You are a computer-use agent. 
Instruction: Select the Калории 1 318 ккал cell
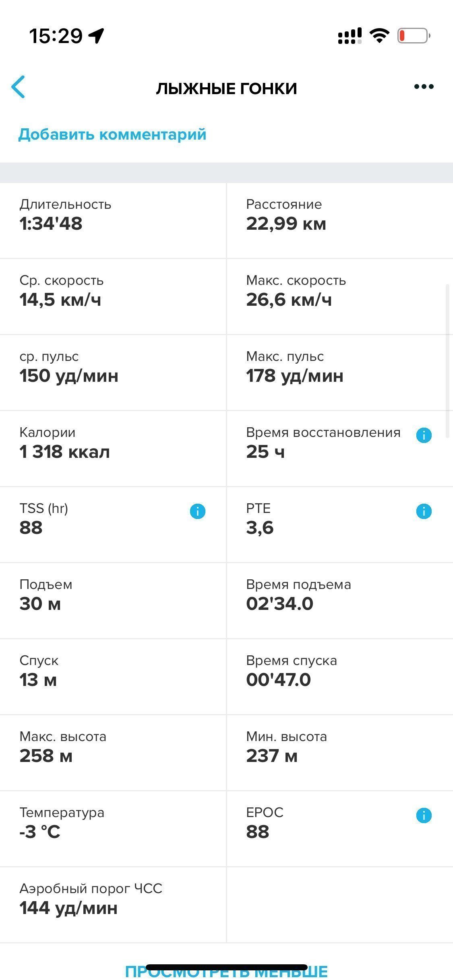pos(113,449)
